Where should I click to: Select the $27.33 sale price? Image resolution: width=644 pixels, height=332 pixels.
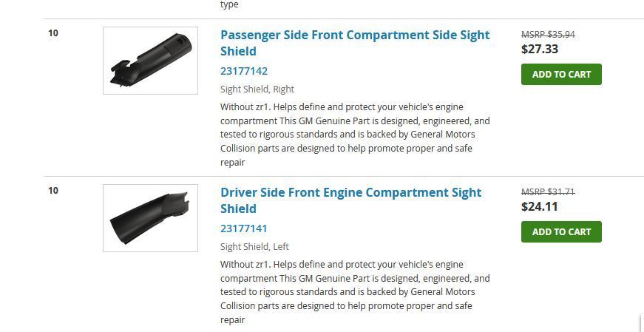540,50
